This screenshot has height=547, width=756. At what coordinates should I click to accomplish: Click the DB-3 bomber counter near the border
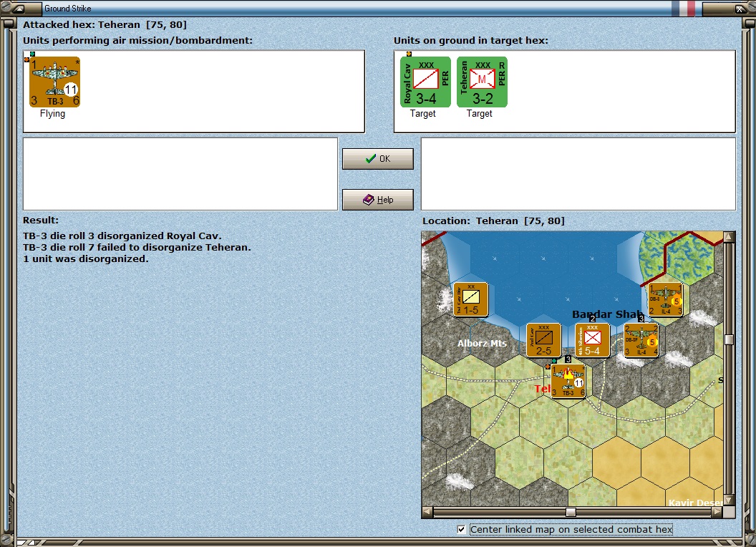(665, 299)
